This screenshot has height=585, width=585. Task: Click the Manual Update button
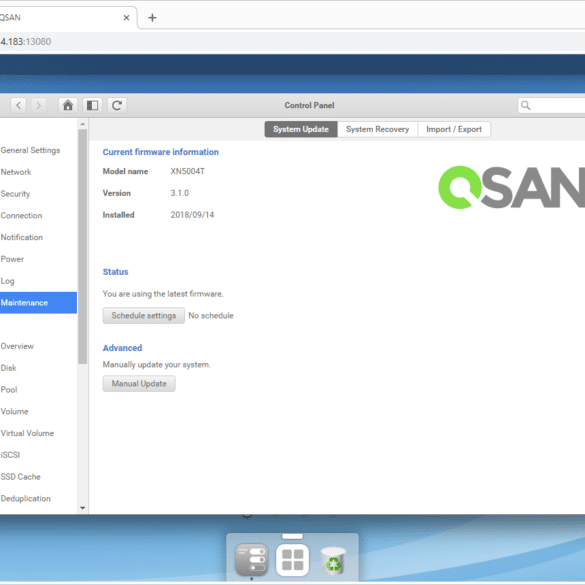(139, 384)
